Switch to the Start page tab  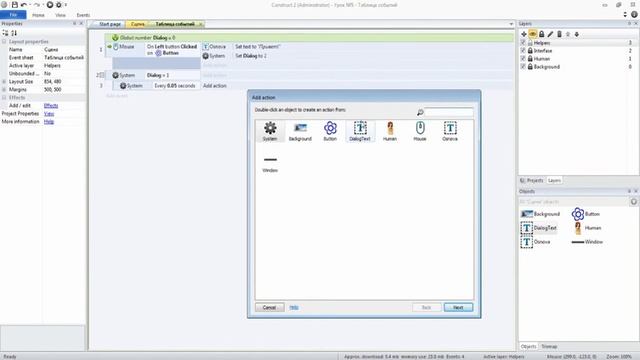(x=110, y=24)
